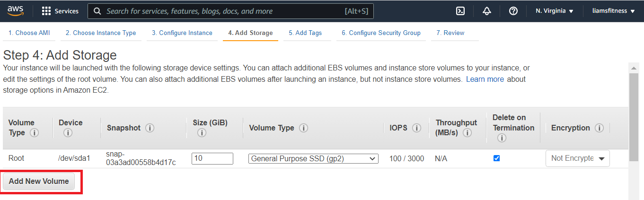Open the liamsfitness account menu
Image resolution: width=644 pixels, height=200 pixels.
613,11
